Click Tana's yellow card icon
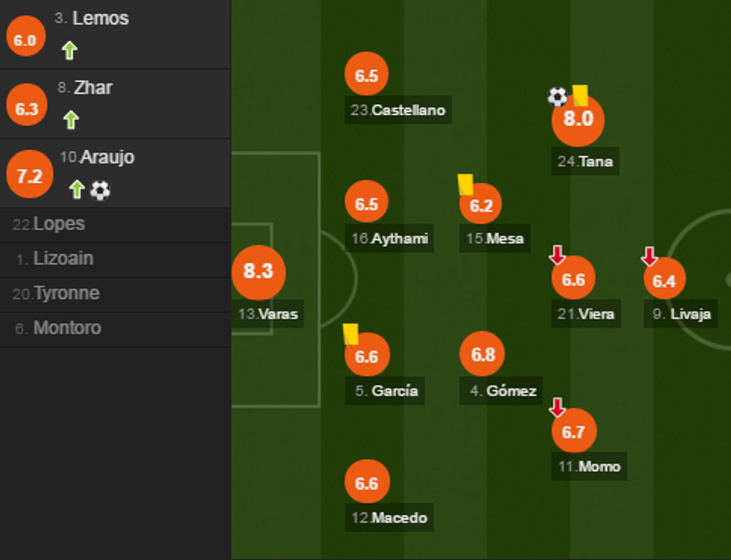This screenshot has height=560, width=731. pyautogui.click(x=580, y=95)
